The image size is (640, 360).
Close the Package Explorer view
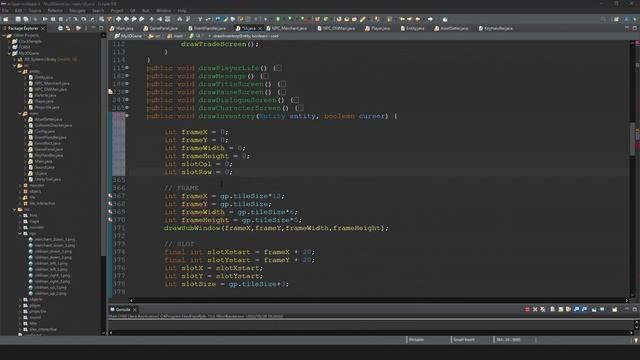pyautogui.click(x=43, y=28)
